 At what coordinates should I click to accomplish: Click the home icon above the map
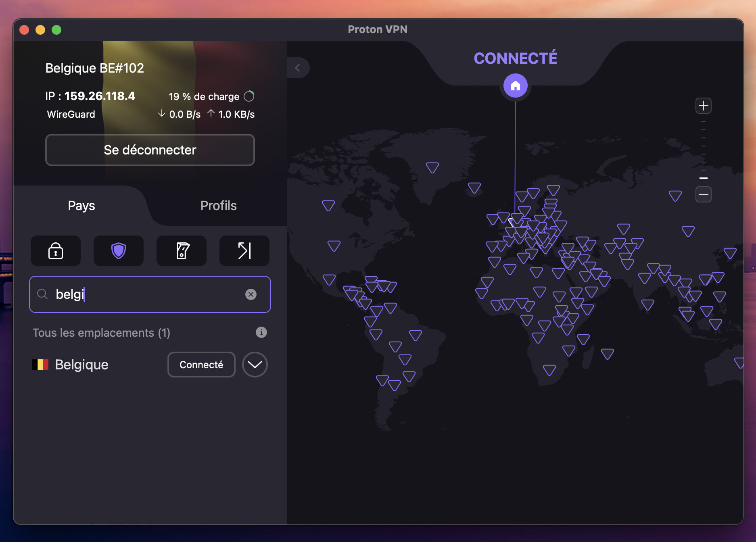(x=515, y=85)
